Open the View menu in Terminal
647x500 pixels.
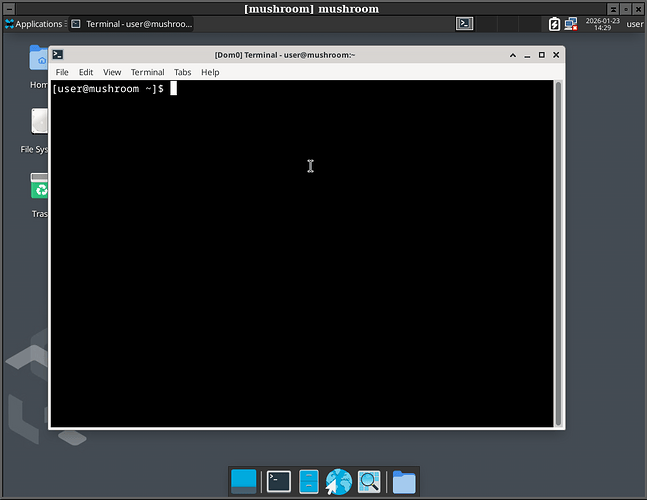click(112, 72)
